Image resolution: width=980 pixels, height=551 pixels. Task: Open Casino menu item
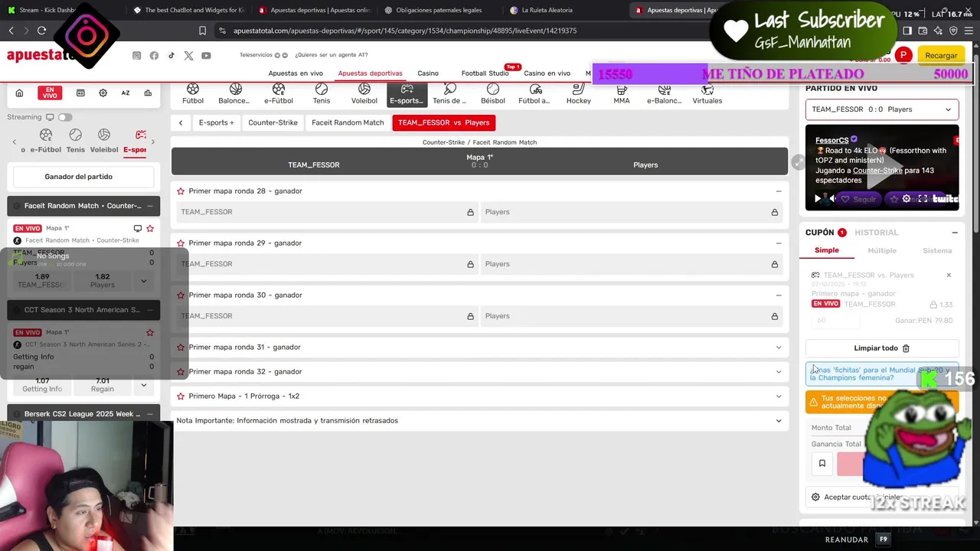pyautogui.click(x=428, y=73)
